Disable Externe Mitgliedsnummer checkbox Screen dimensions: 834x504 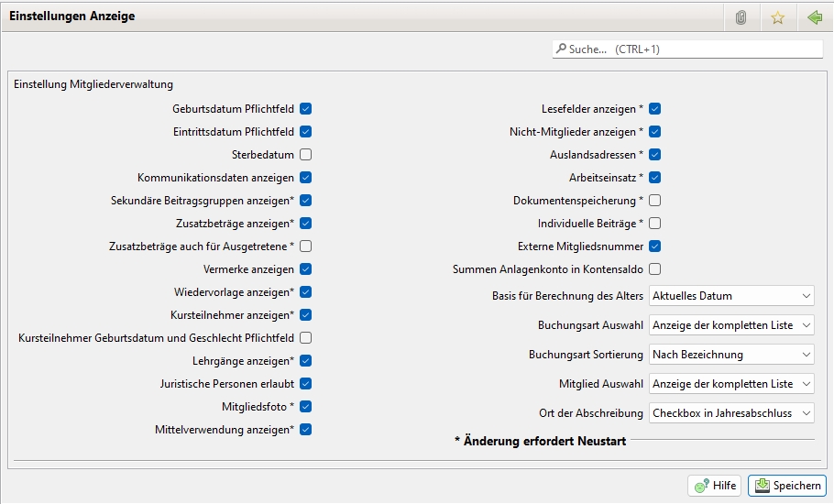(x=654, y=247)
